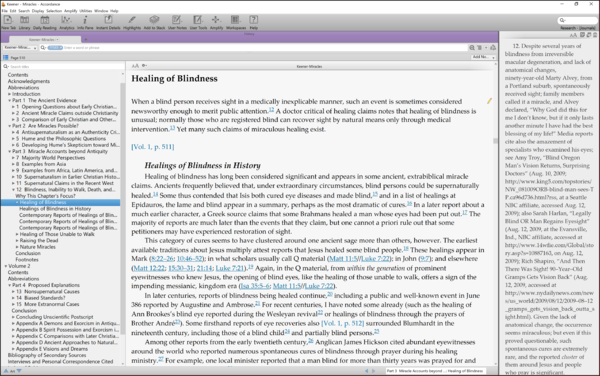Viewport: 600px width, 376px height.
Task: Collapse Volume 2 node
Action: point(6,266)
